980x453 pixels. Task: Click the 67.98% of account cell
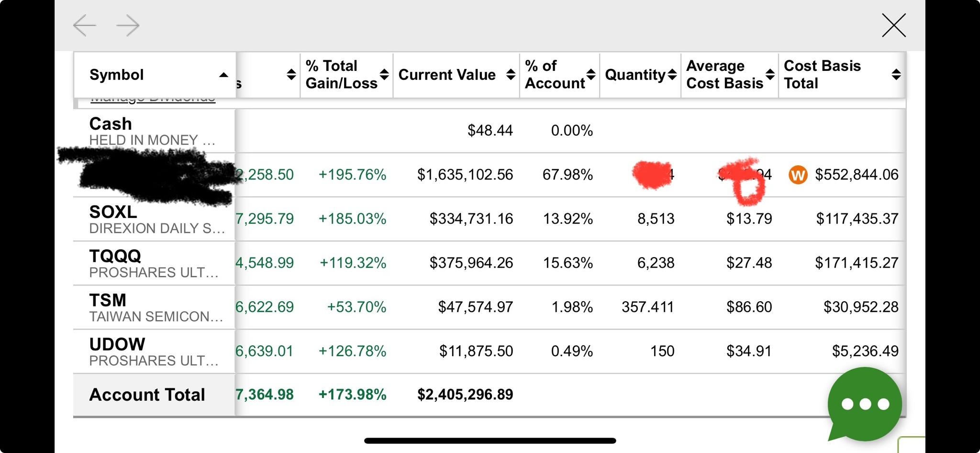(x=568, y=175)
